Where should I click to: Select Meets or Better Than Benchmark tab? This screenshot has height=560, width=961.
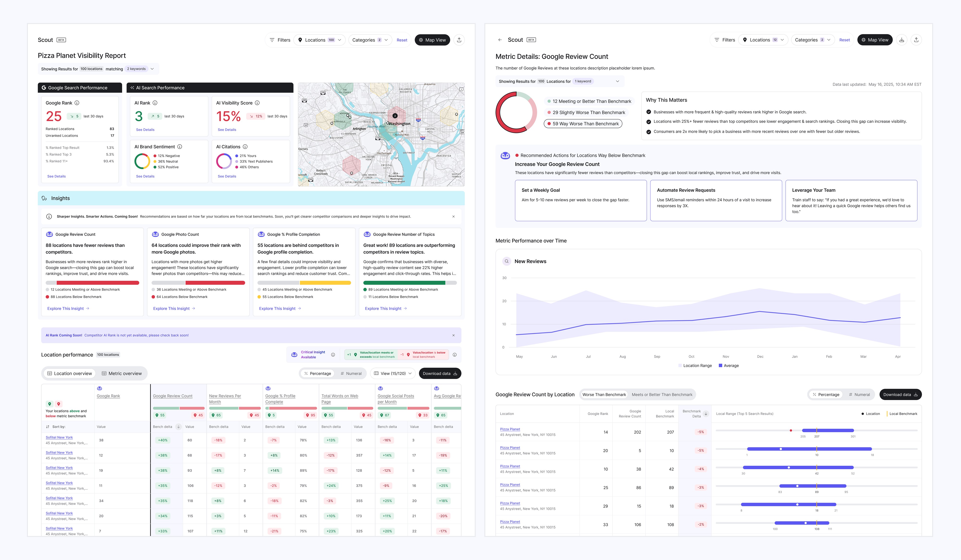pyautogui.click(x=662, y=395)
